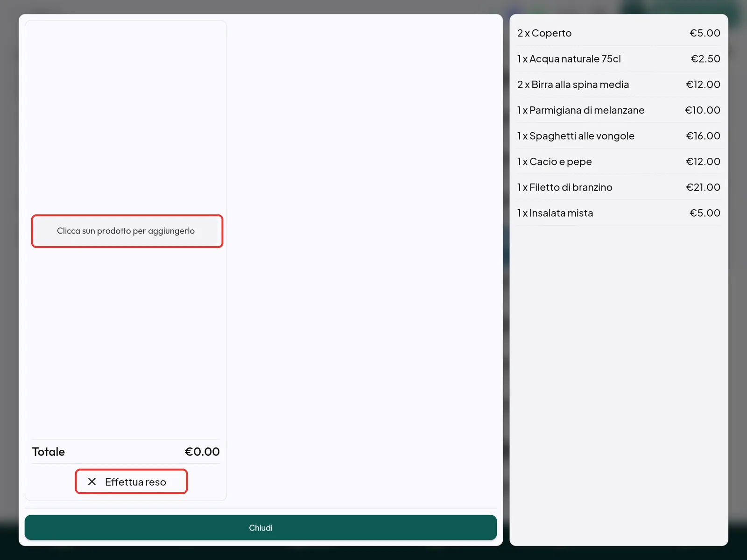The image size is (747, 560).
Task: Click the Cacio e pepe row
Action: [619, 162]
